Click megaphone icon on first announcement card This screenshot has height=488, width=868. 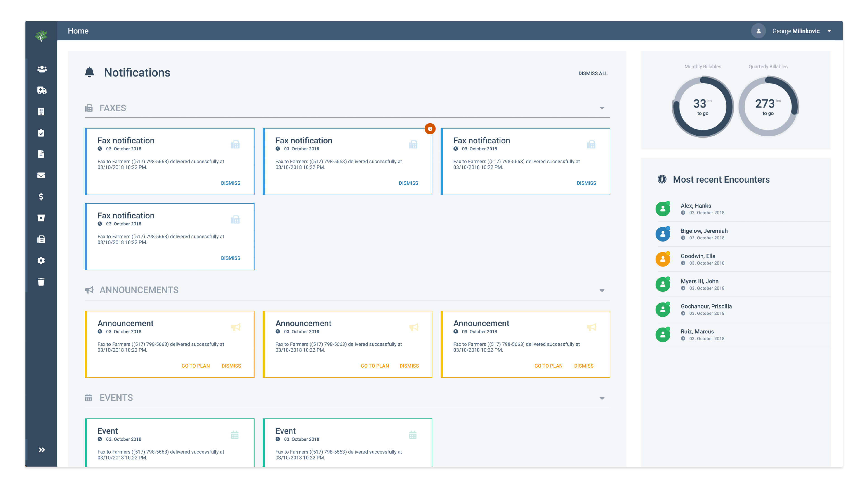(x=236, y=327)
